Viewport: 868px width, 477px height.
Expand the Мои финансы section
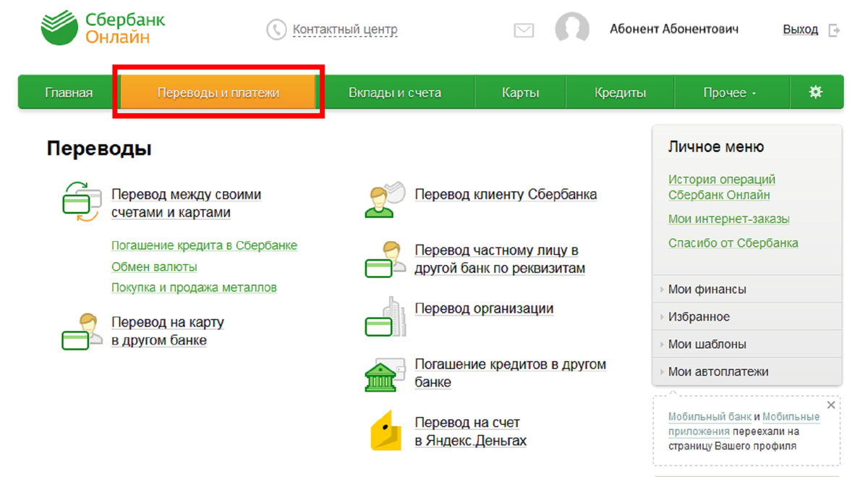[747, 289]
